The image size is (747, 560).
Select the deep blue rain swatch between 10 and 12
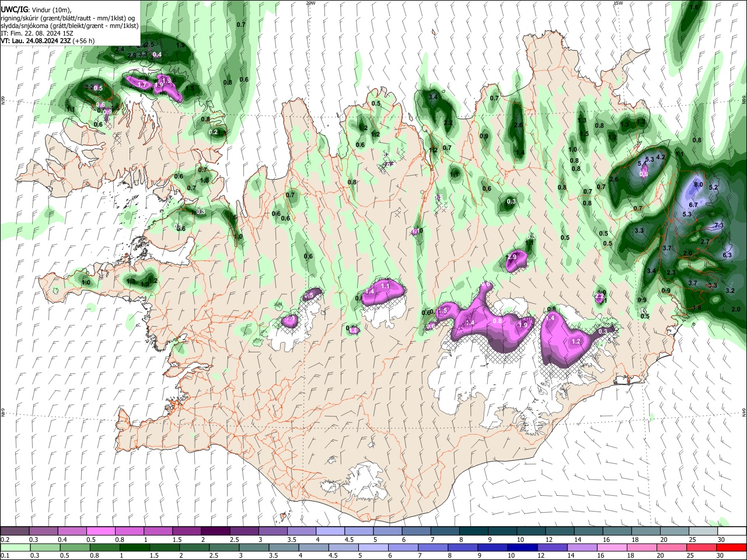click(521, 547)
